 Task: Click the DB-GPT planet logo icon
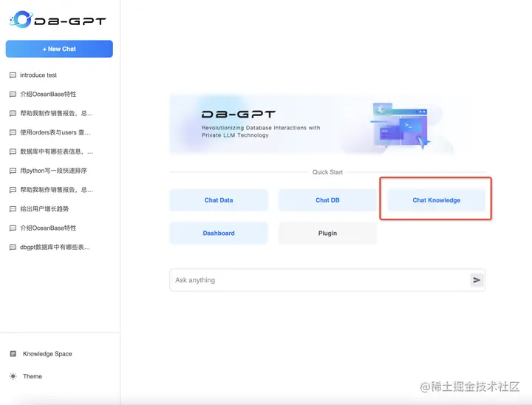coord(21,19)
